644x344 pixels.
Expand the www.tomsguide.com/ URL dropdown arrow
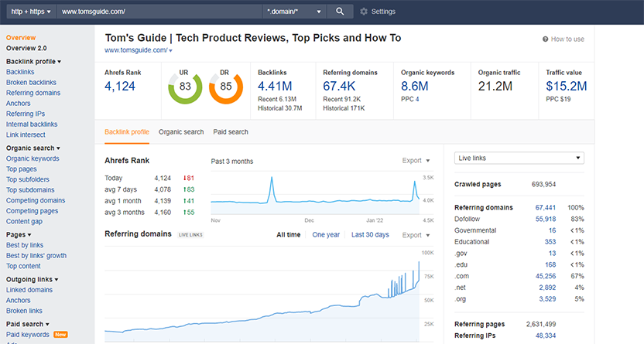pyautogui.click(x=170, y=50)
